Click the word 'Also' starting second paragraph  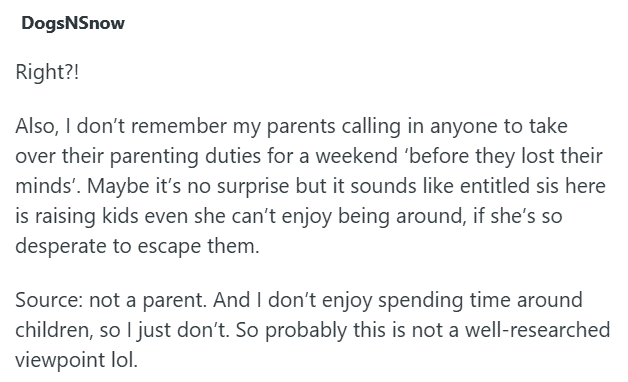point(34,126)
